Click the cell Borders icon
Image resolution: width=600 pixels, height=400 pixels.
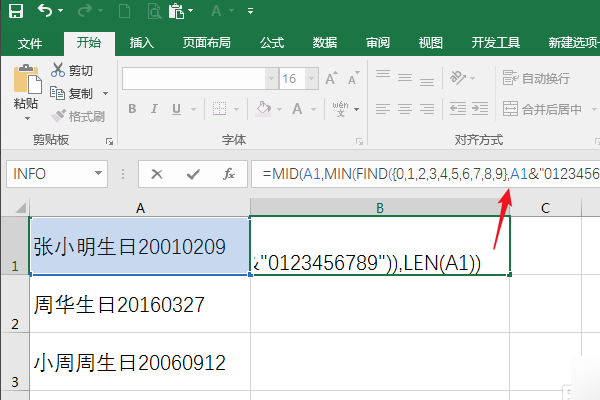coord(220,109)
